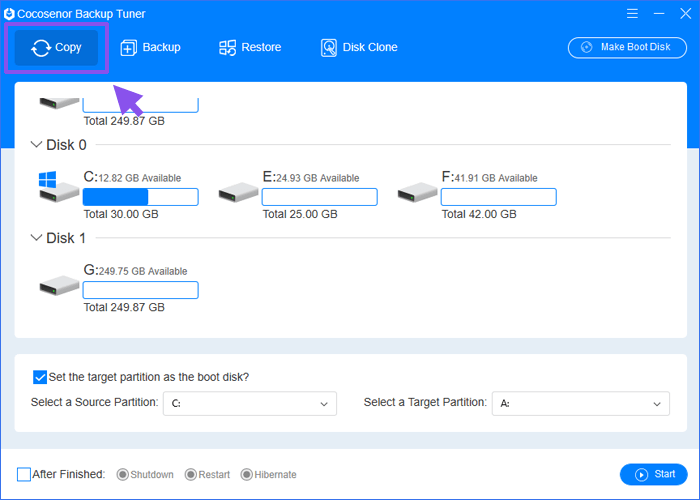The image size is (700, 500).
Task: Select the Hibernate radio button
Action: [246, 475]
